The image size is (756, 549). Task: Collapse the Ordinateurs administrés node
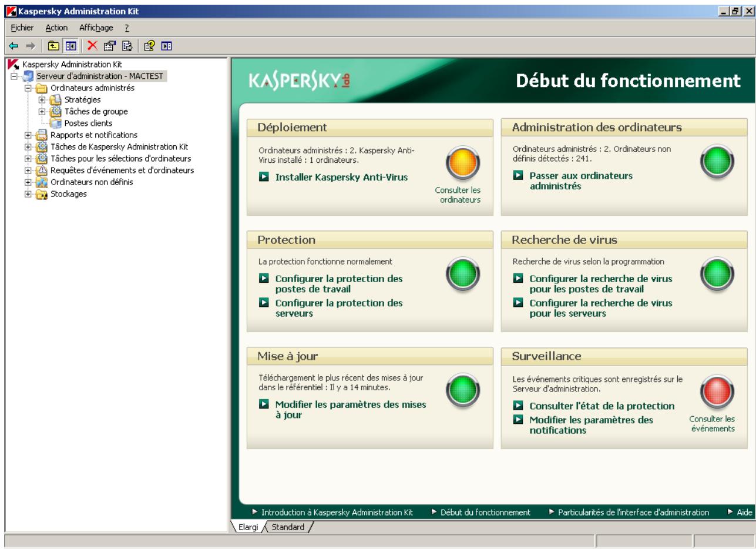pos(28,88)
